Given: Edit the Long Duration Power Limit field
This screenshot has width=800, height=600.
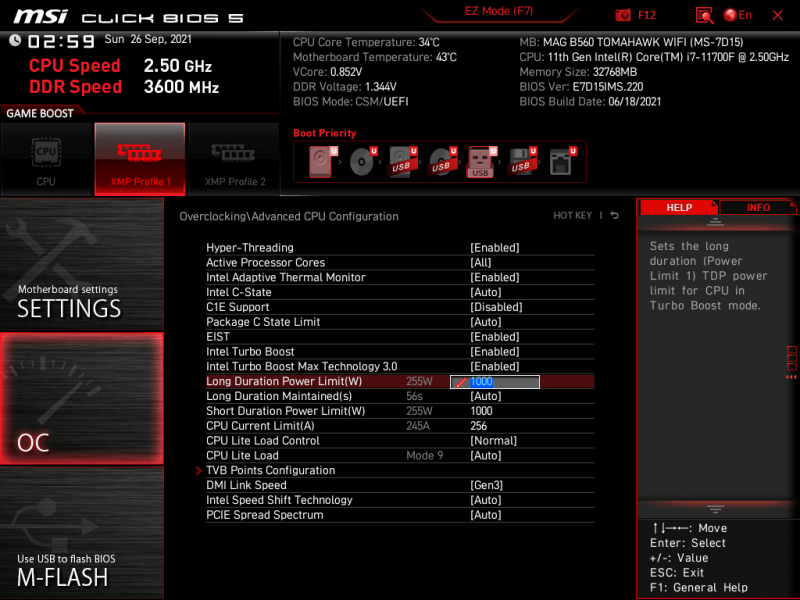Looking at the screenshot, I should [494, 381].
